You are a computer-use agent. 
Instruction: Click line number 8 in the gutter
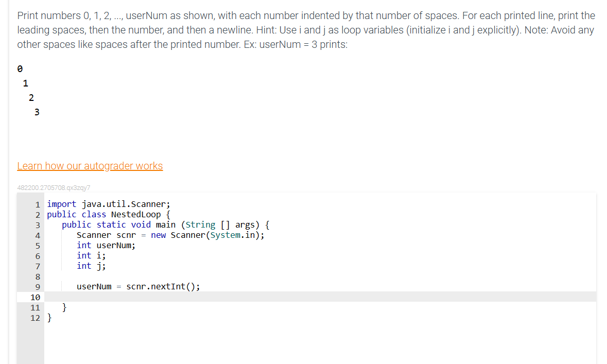(38, 276)
